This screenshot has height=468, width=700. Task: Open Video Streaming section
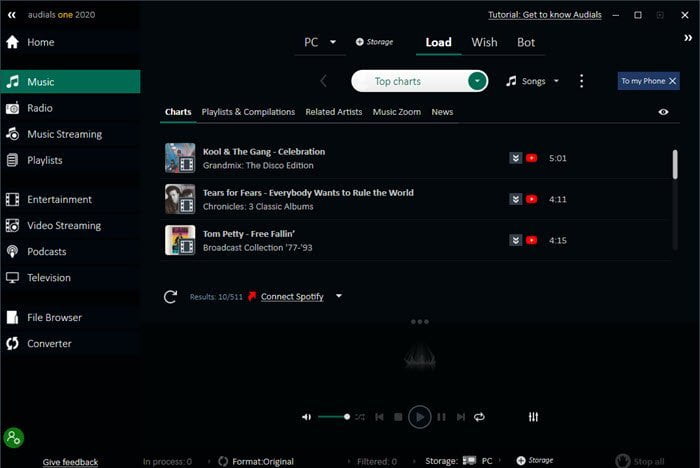tap(70, 226)
